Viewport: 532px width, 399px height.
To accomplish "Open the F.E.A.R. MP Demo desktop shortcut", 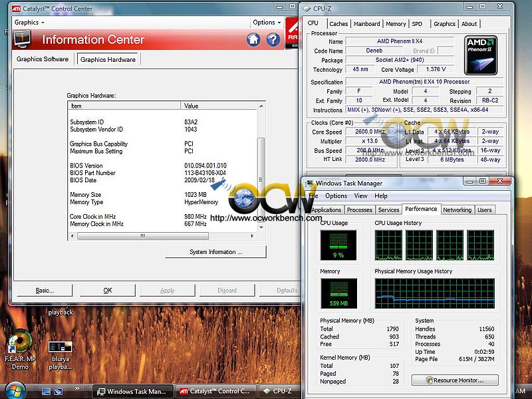I will pos(20,350).
